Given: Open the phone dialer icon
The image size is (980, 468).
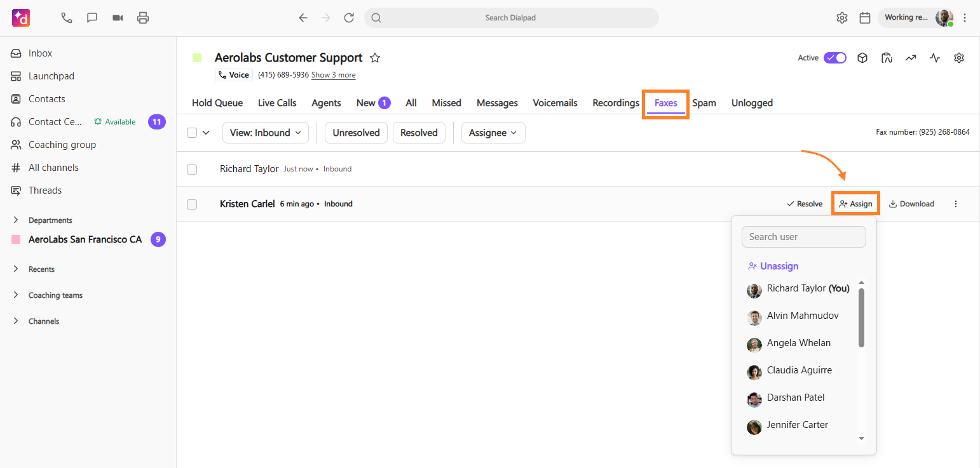Looking at the screenshot, I should pyautogui.click(x=67, y=18).
